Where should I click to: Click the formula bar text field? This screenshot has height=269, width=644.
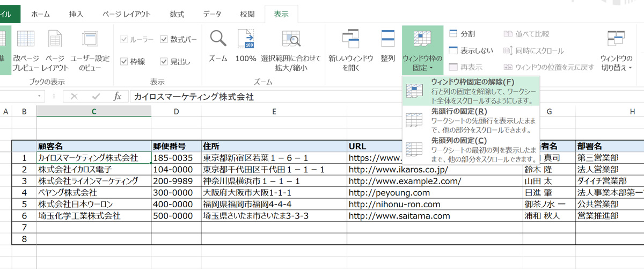376,97
